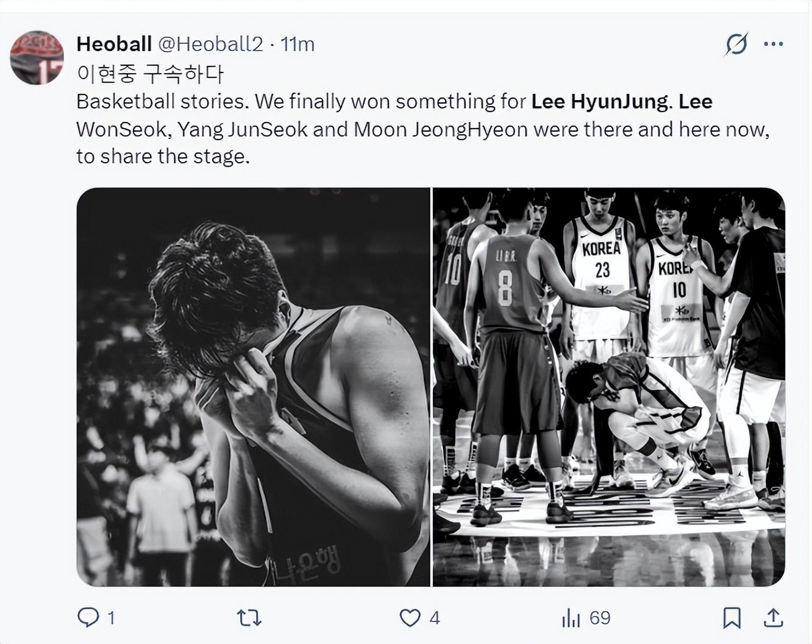
Task: Click the reply count number 1
Action: [x=111, y=618]
